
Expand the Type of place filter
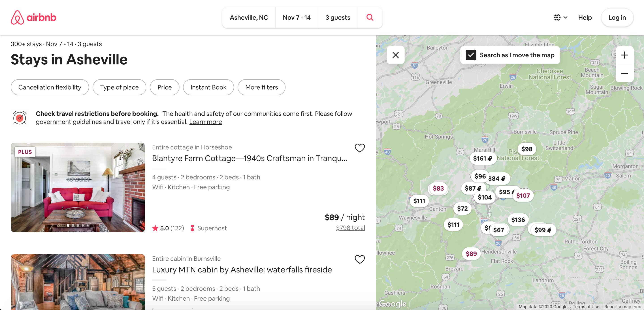point(119,87)
